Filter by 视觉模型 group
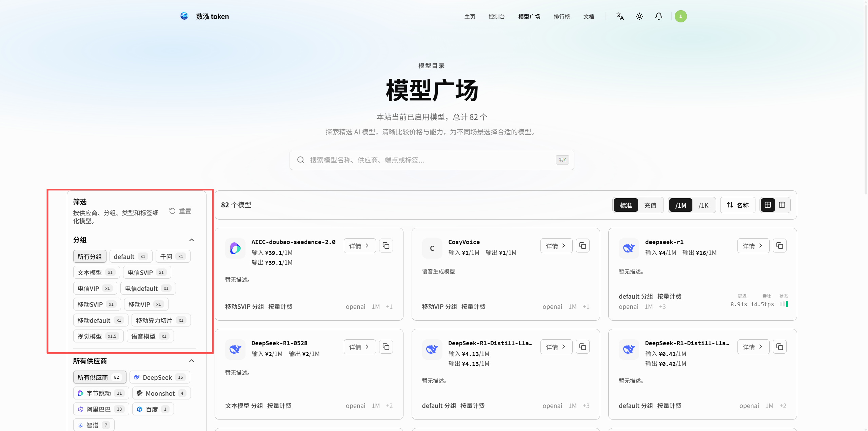The height and width of the screenshot is (431, 868). 98,336
